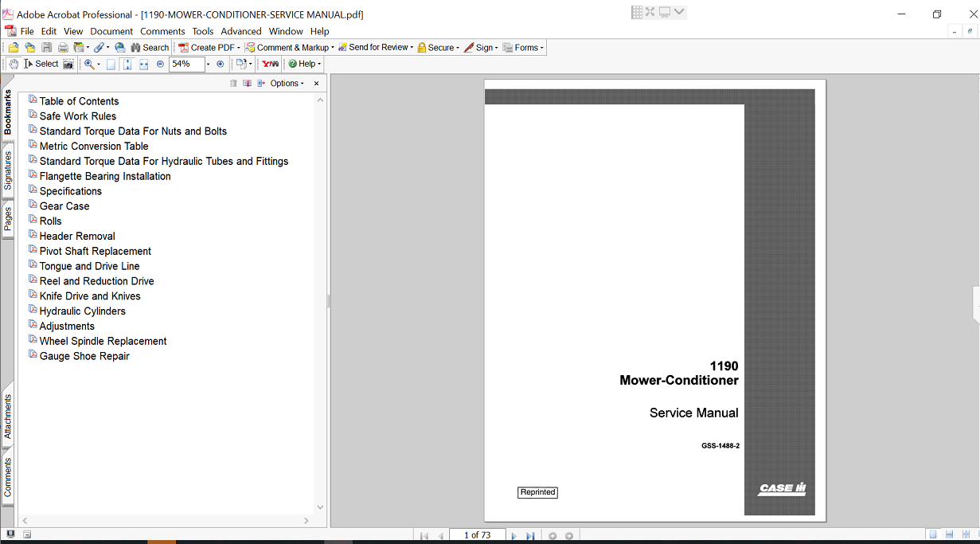Switch to continuous page layout
The height and width of the screenshot is (544, 980).
(x=949, y=534)
